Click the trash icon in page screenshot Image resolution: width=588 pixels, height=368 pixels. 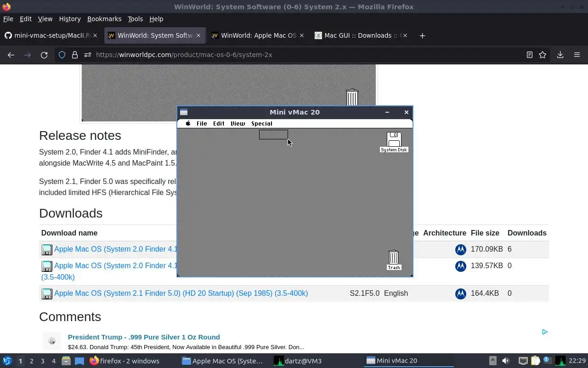[x=352, y=98]
